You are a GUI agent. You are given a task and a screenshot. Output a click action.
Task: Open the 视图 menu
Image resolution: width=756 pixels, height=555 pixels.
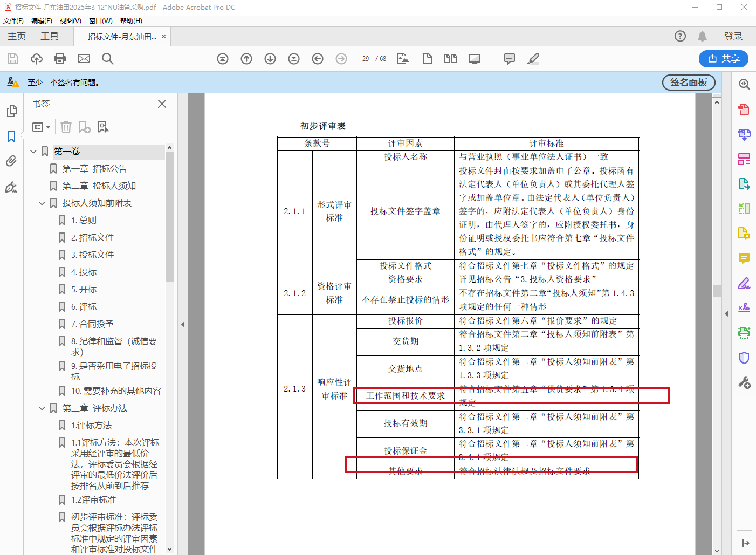pyautogui.click(x=71, y=21)
